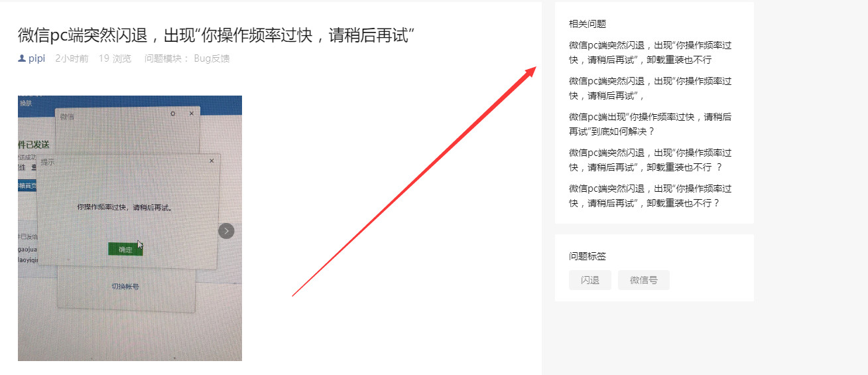Open related question ending with 到底如何解决？
868x375 pixels.
651,124
